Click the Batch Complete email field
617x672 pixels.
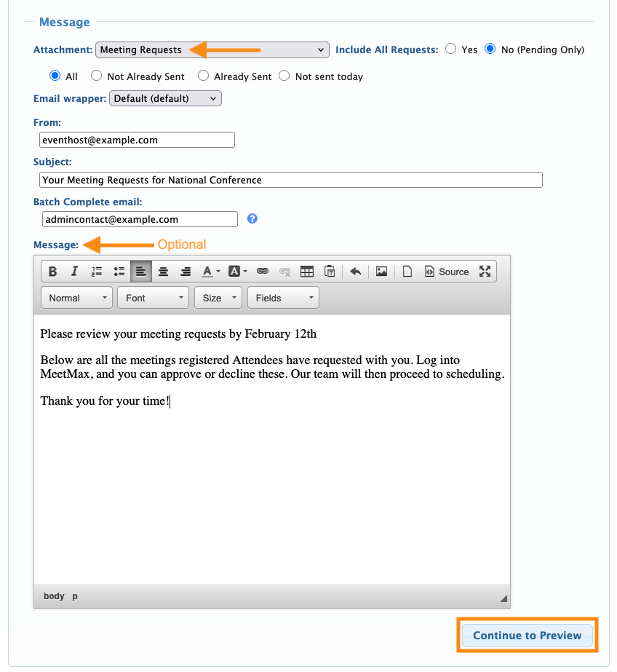tap(140, 219)
